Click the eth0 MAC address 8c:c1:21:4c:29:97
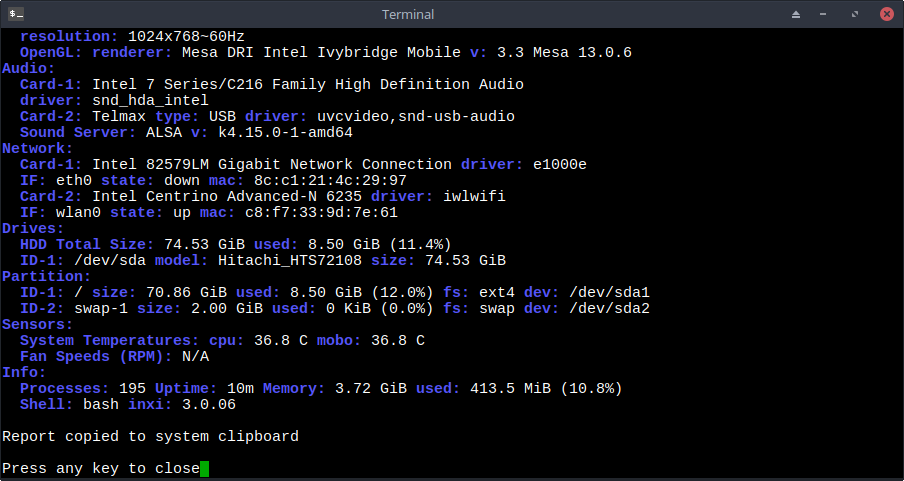The image size is (904, 481). pyautogui.click(x=330, y=181)
